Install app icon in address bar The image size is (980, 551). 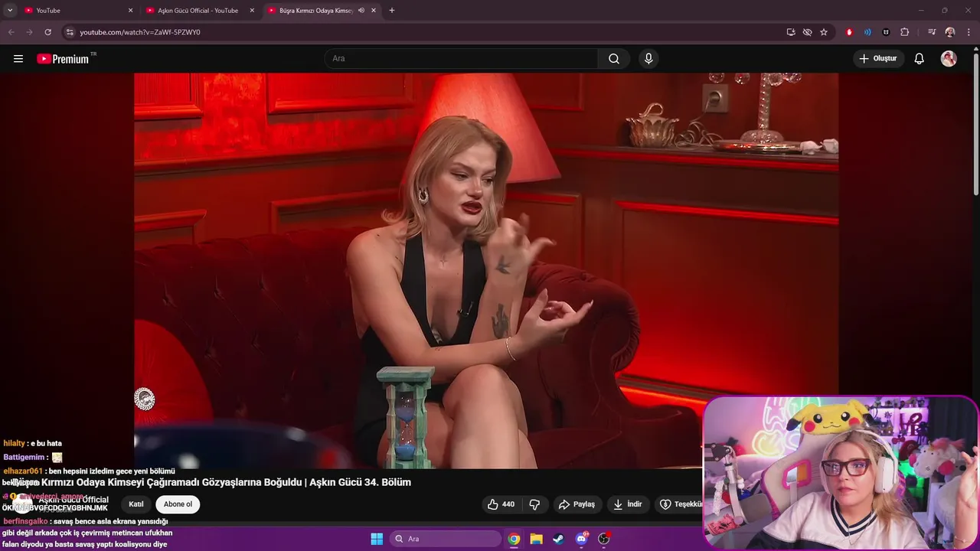coord(791,32)
